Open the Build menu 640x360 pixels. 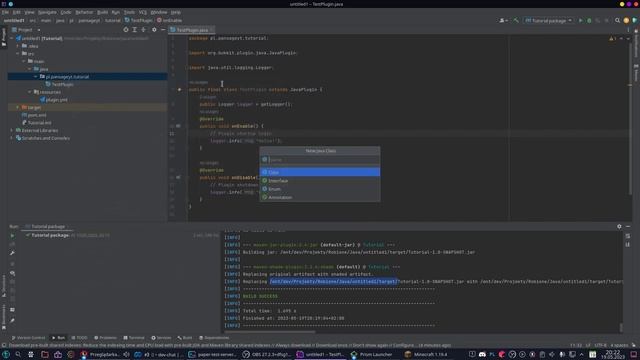[x=102, y=12]
